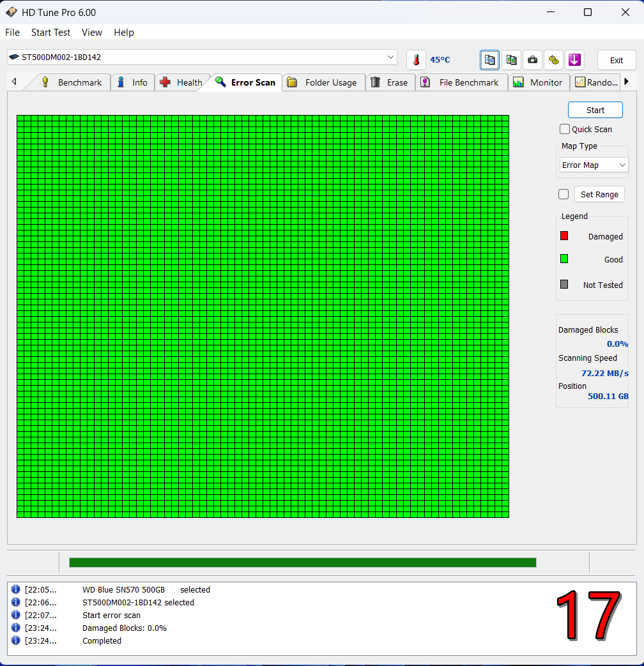Switch to the Health tab
Viewport: 644px width, 666px height.
pyautogui.click(x=181, y=82)
